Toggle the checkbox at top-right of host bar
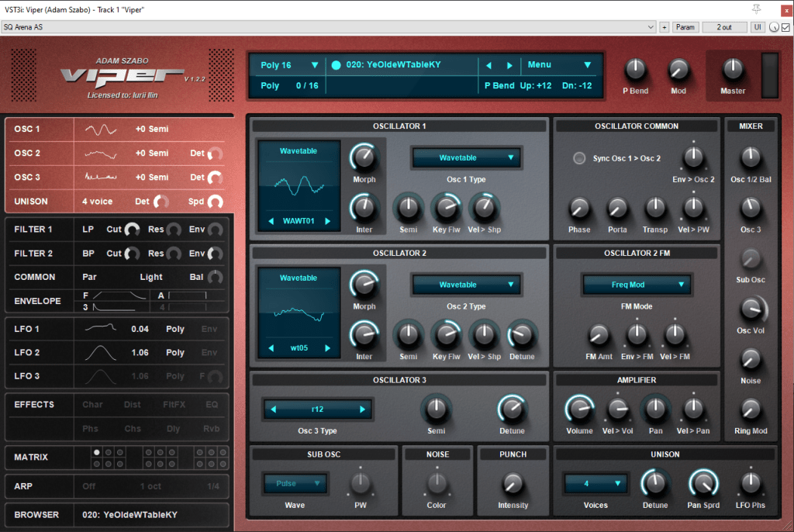Image resolution: width=794 pixels, height=532 pixels. click(785, 27)
